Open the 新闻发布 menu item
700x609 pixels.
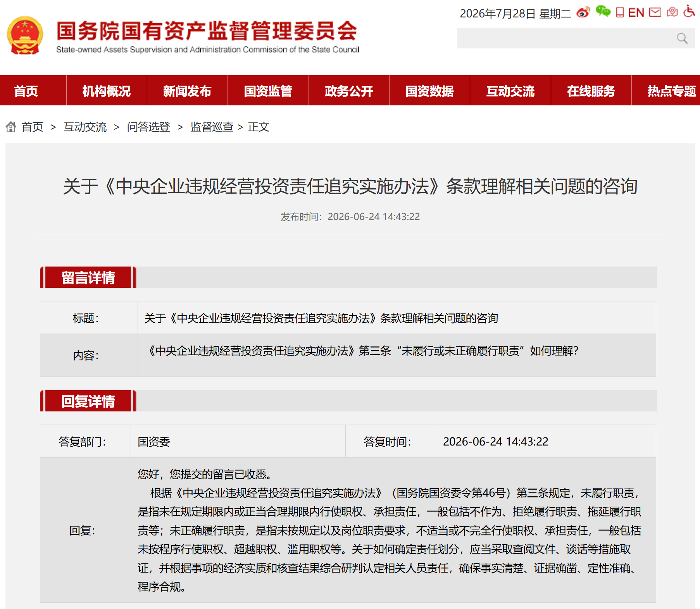pos(187,91)
